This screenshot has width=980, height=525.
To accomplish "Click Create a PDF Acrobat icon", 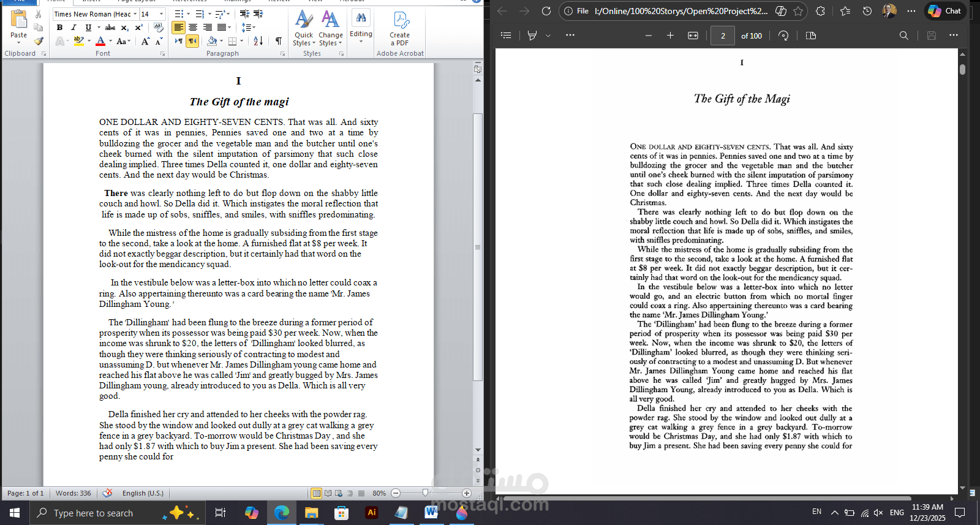I will [400, 29].
